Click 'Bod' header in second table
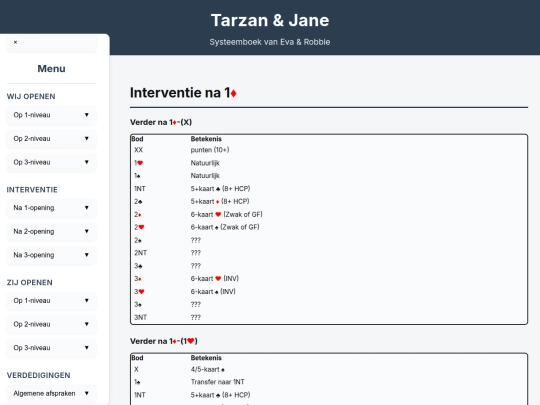This screenshot has width=540, height=405. tap(137, 358)
